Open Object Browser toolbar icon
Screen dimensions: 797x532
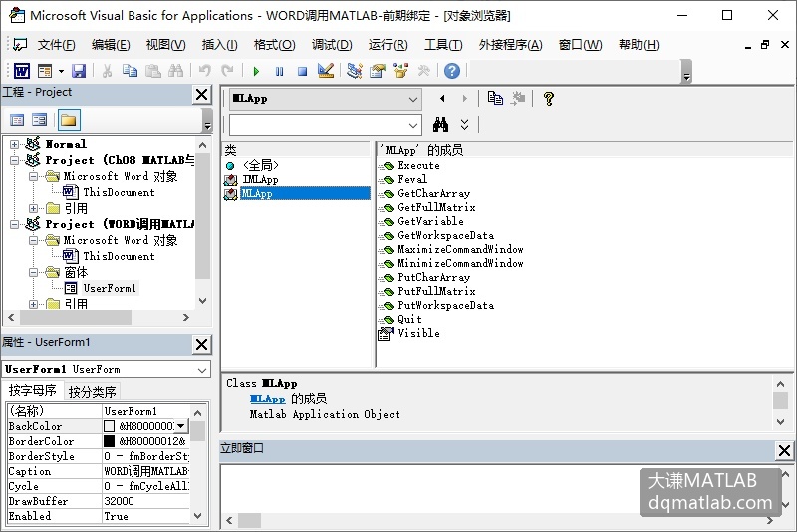(x=400, y=71)
